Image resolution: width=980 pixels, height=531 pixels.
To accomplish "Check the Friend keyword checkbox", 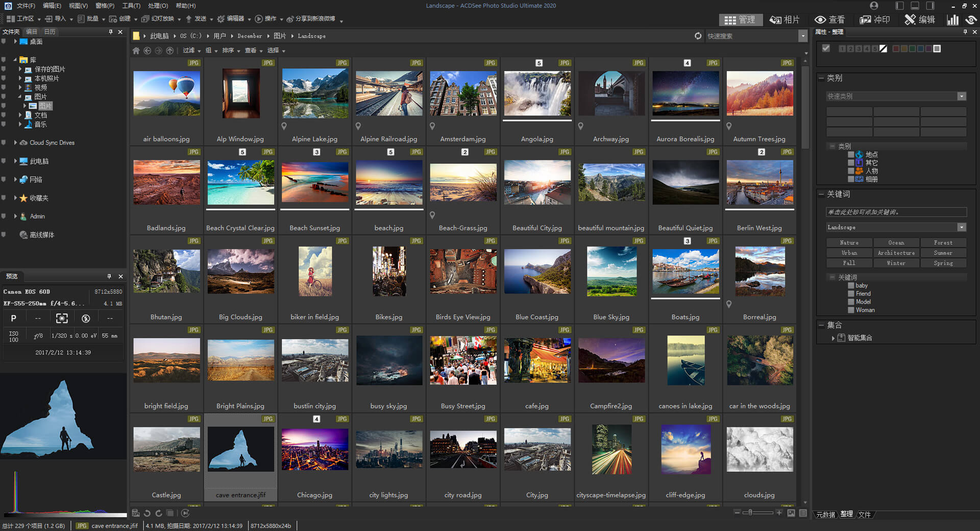I will (x=851, y=294).
